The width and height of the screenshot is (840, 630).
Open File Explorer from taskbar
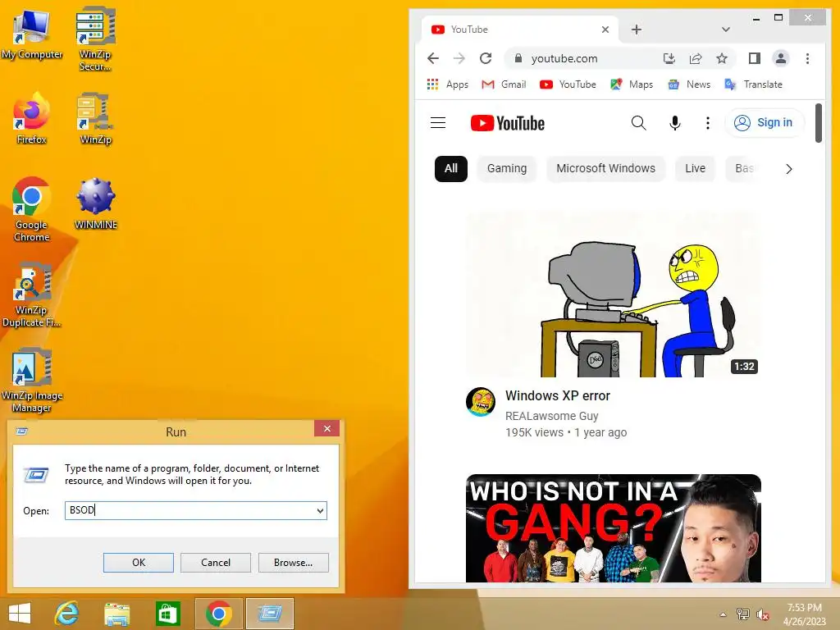(116, 614)
